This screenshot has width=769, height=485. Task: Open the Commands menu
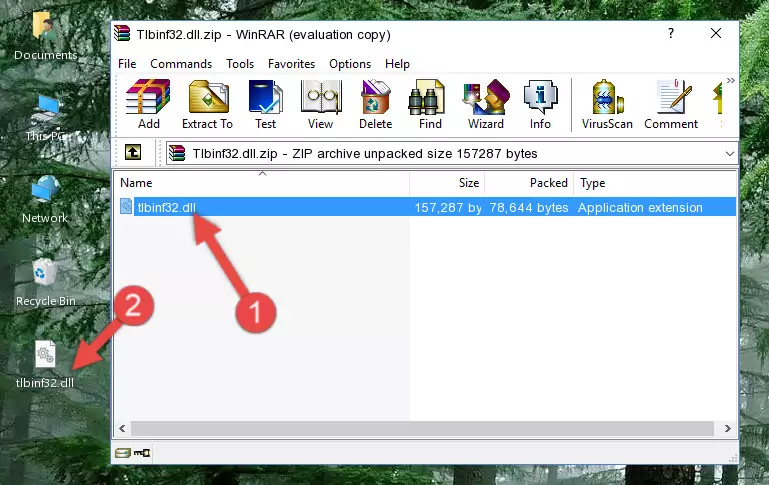(x=181, y=64)
